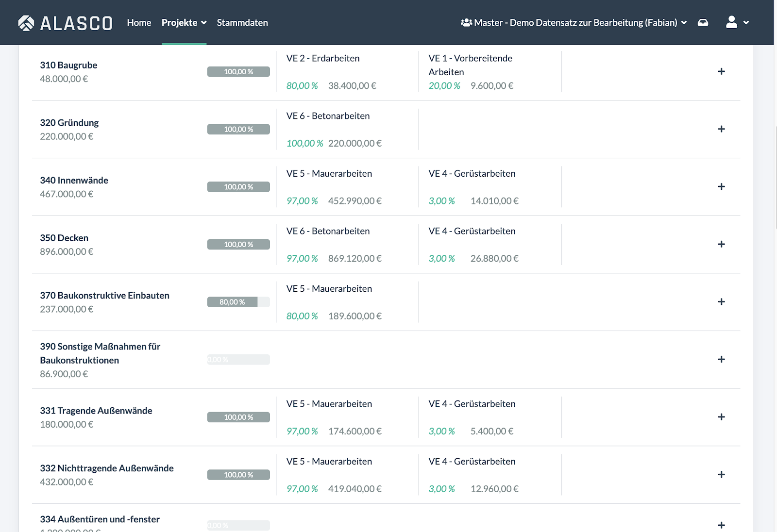
Task: Click the 20,00 % share of VE 1
Action: (444, 86)
